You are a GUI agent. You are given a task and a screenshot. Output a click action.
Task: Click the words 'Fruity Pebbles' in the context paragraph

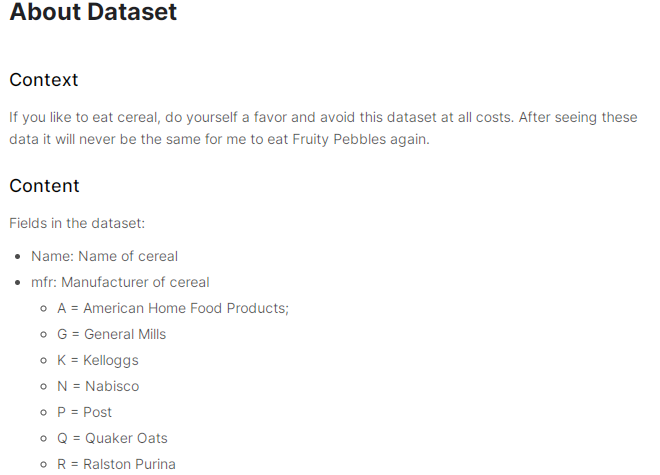(339, 139)
